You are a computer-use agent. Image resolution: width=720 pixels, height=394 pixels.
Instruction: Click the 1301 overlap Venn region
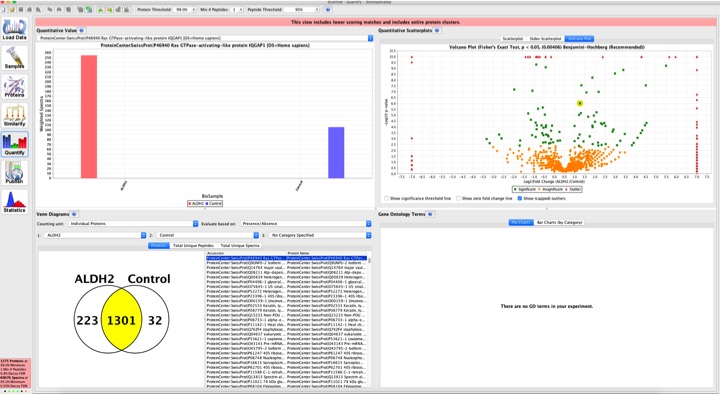click(121, 320)
